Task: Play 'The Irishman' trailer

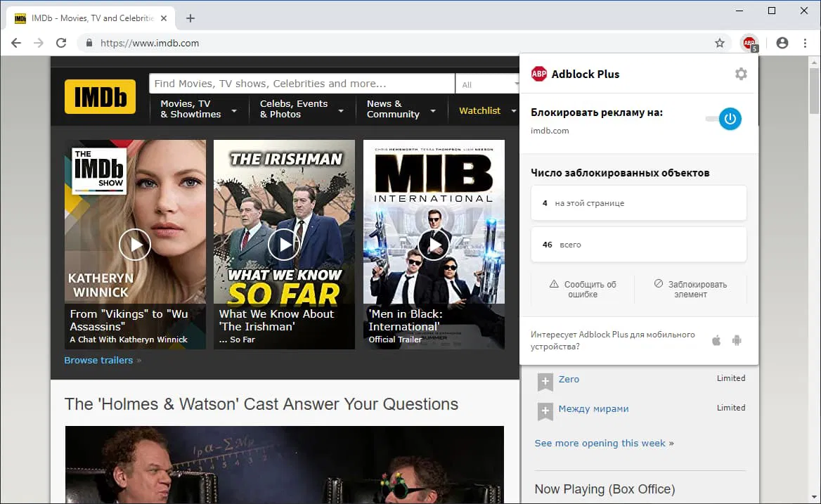Action: 284,244
